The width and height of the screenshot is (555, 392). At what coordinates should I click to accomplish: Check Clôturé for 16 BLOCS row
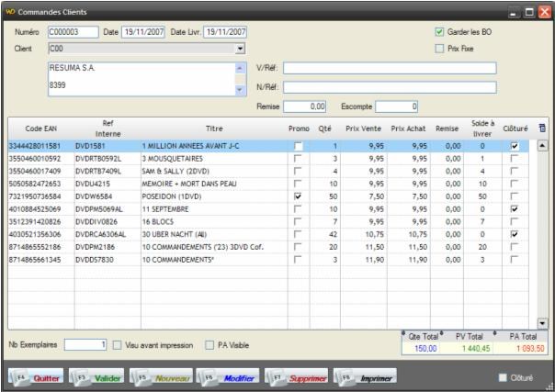(x=515, y=221)
